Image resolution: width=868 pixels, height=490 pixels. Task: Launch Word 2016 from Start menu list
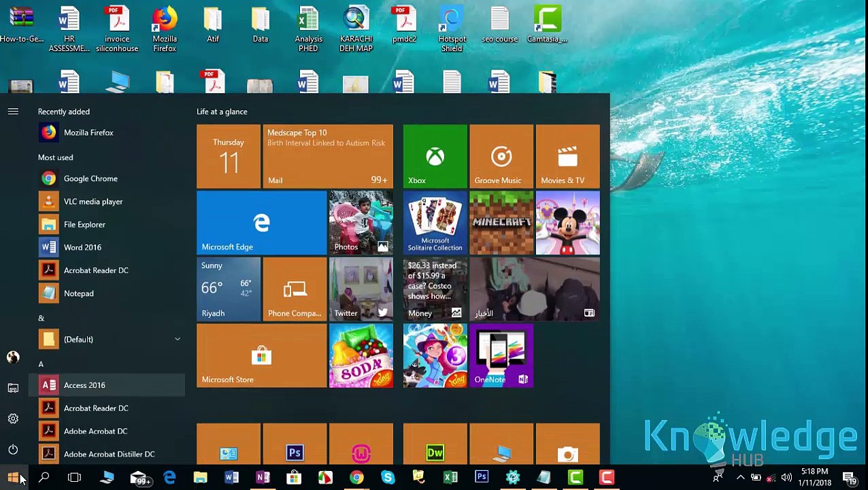pyautogui.click(x=107, y=248)
